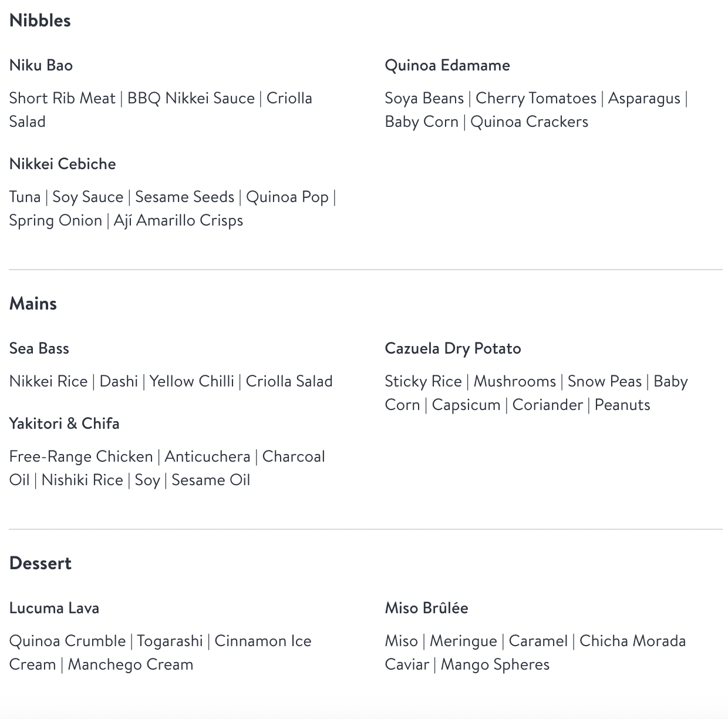The height and width of the screenshot is (719, 728).
Task: Click the Quinoa Edamame dish name
Action: coord(447,65)
